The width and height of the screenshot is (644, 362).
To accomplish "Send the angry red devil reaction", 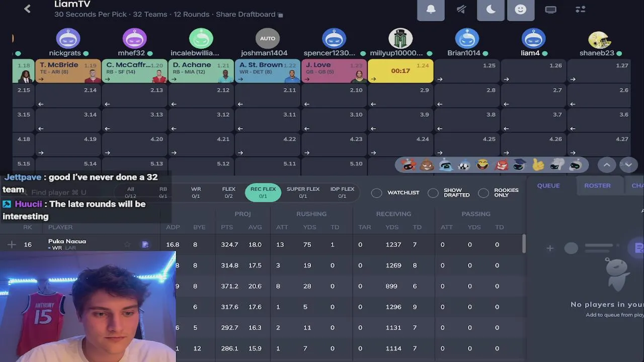I will tap(501, 164).
